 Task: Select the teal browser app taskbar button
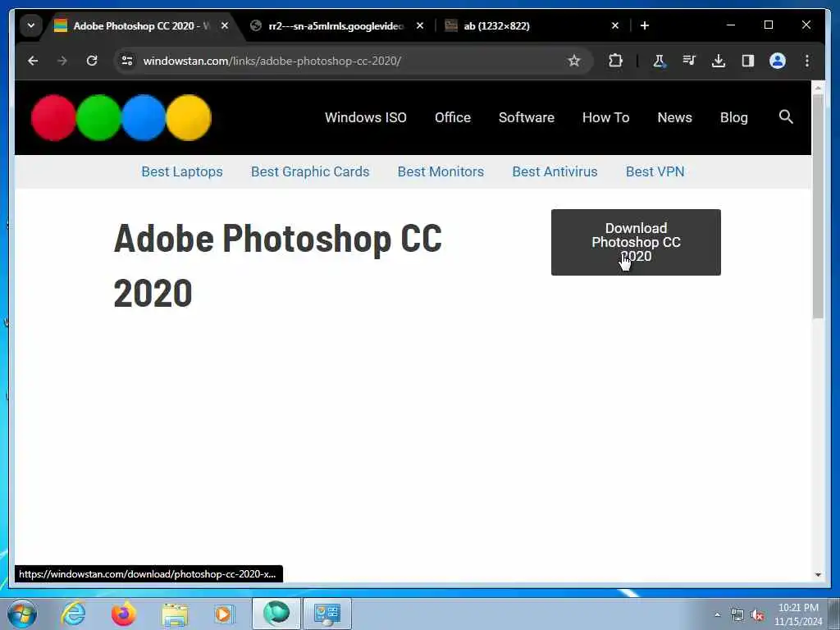276,614
